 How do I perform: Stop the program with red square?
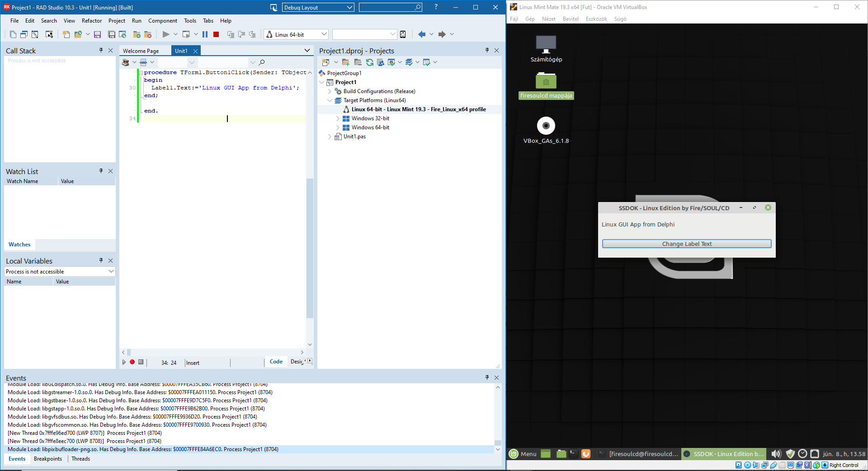[x=216, y=34]
